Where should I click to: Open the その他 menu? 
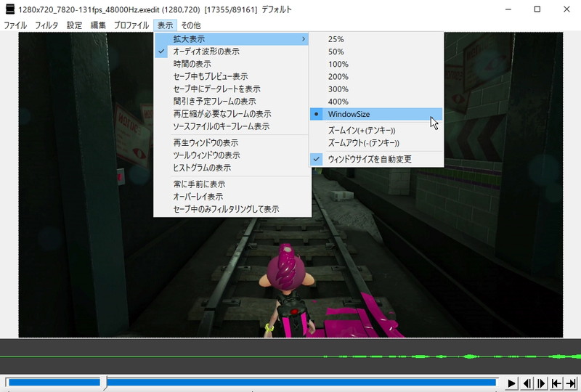pos(191,25)
